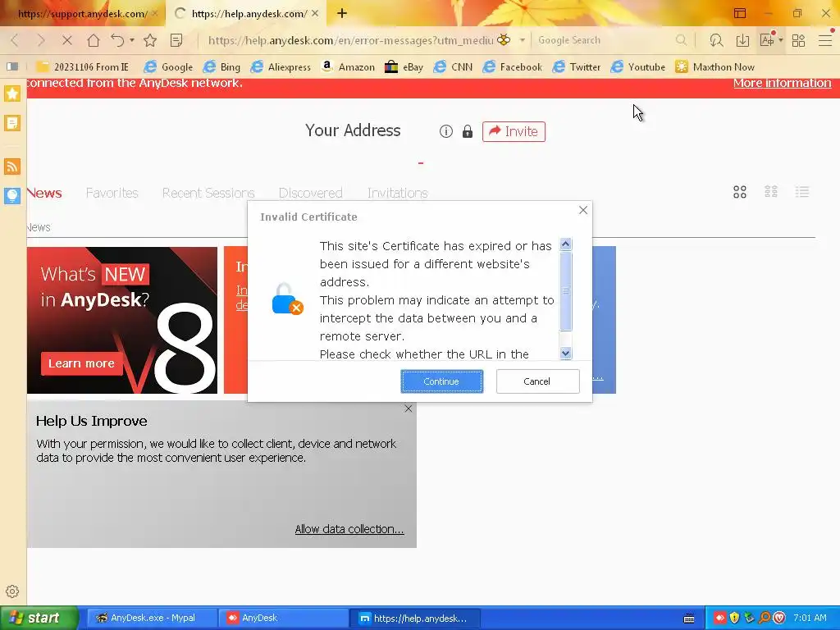Open the 20231106 From IE bookmarks folder

(x=83, y=67)
